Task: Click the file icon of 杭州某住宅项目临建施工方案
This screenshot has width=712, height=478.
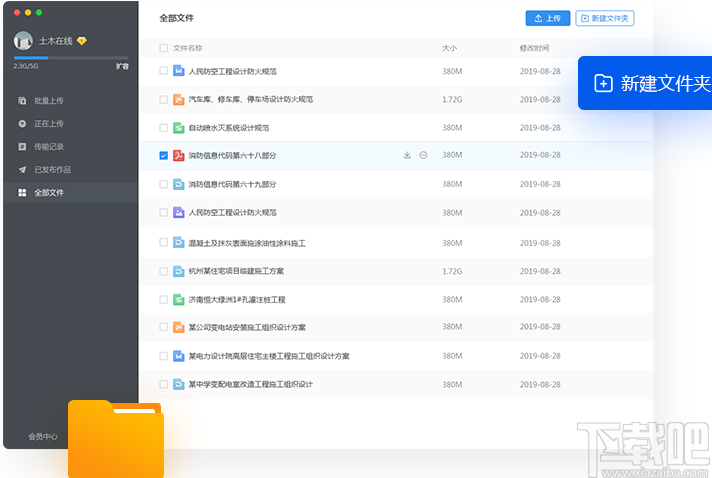Action: pyautogui.click(x=178, y=271)
